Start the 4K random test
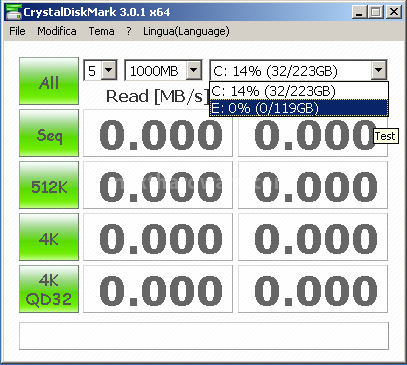The image size is (407, 365). click(x=49, y=237)
